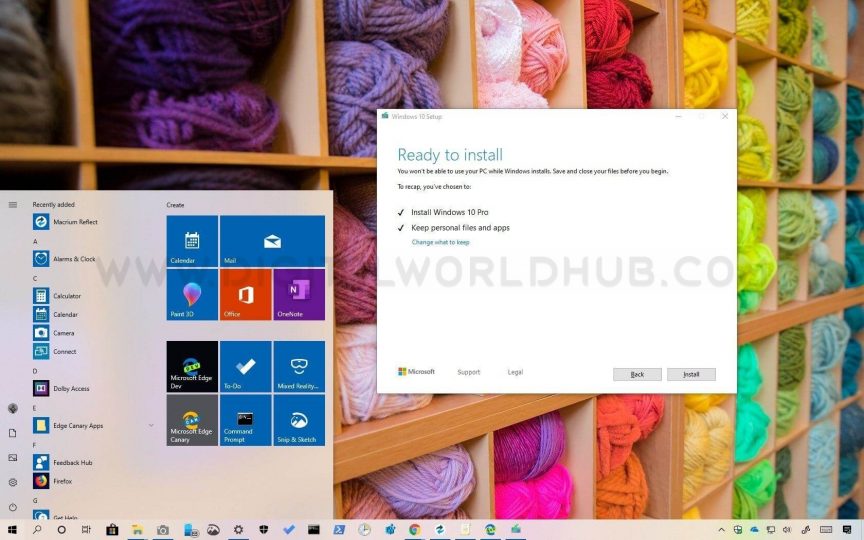Open the Office tile
The height and width of the screenshot is (540, 864).
pyautogui.click(x=246, y=295)
